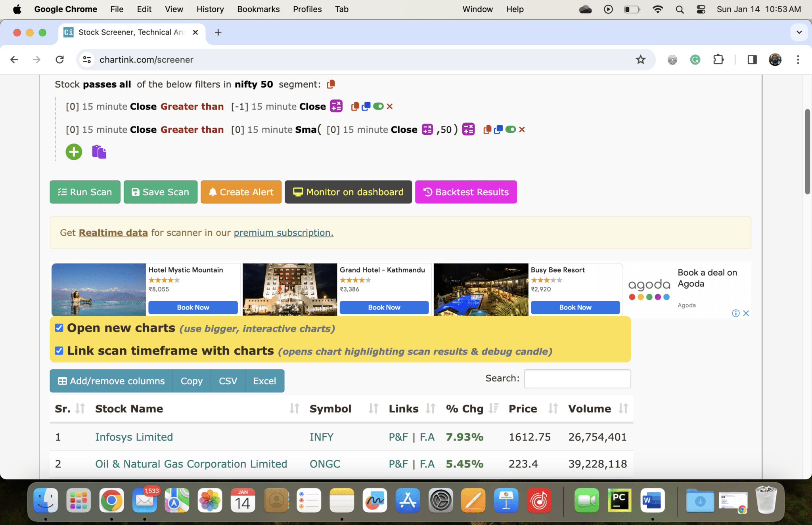Toggle off the first filter green switch

[x=378, y=106]
